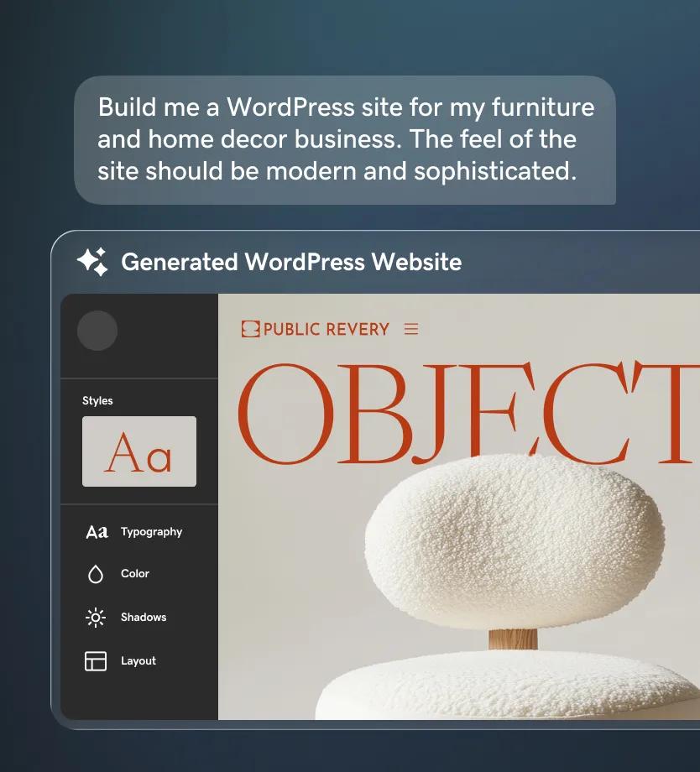Screen dimensions: 700x772
Task: Select the Shadows sidebar entry
Action: pos(144,617)
